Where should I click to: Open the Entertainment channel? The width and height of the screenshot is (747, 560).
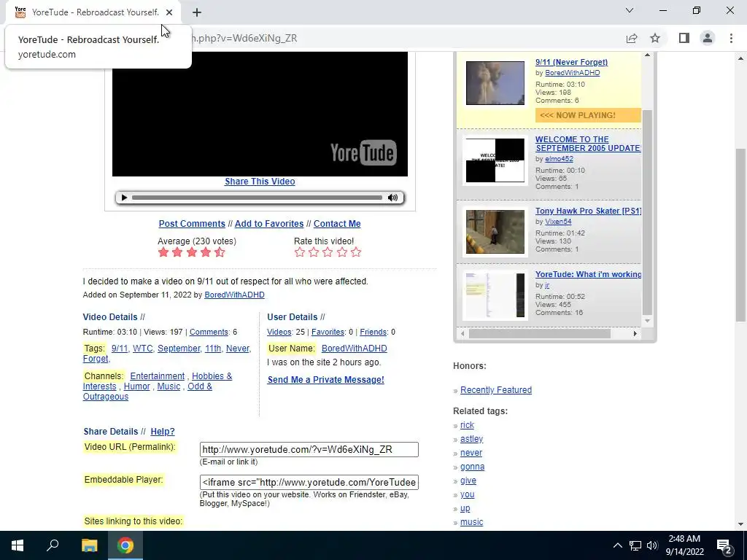pos(158,376)
